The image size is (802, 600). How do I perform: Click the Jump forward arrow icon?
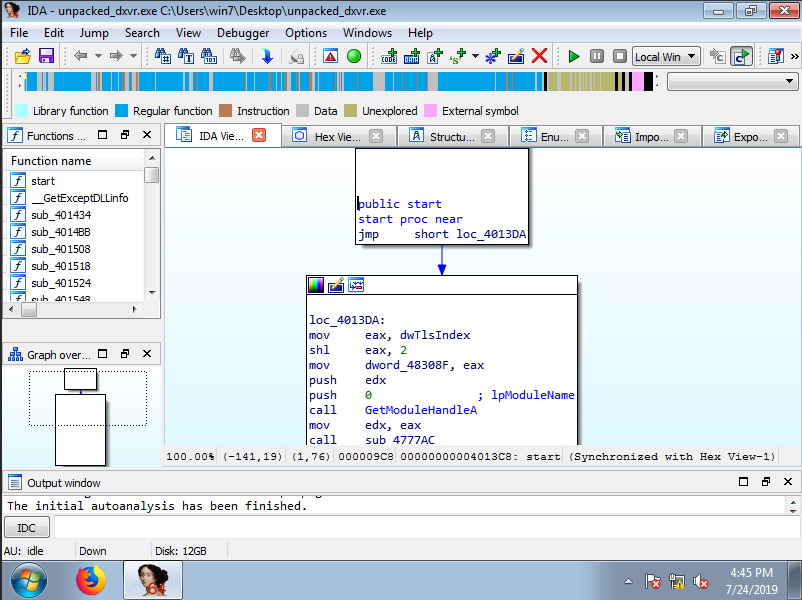(x=116, y=56)
